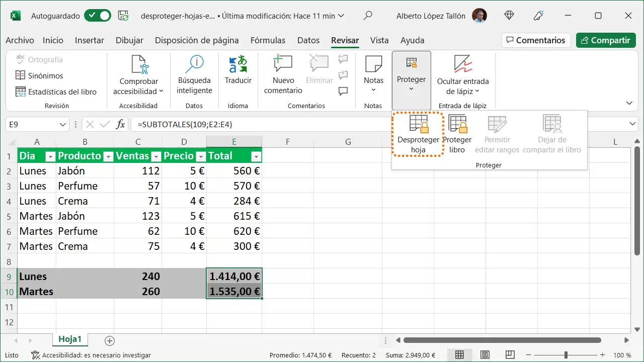Insert function using fx icon
The height and width of the screenshot is (362, 644).
120,124
